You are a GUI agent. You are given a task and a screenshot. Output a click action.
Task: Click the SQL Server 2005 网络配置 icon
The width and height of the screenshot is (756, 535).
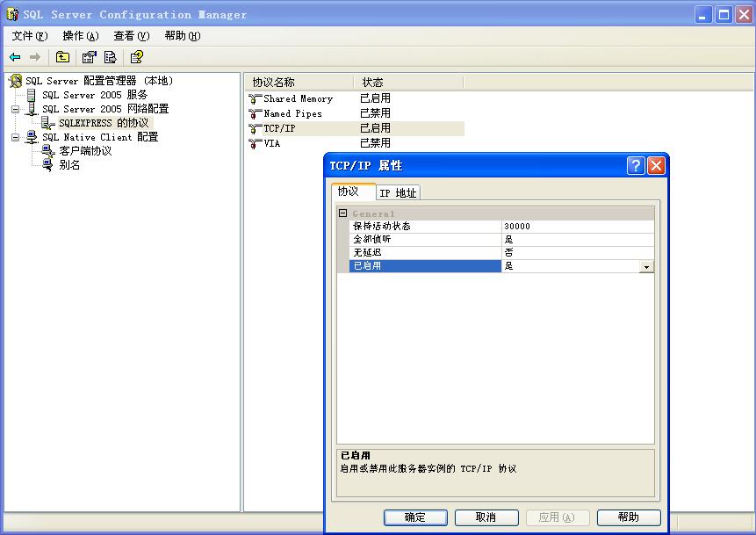point(32,109)
